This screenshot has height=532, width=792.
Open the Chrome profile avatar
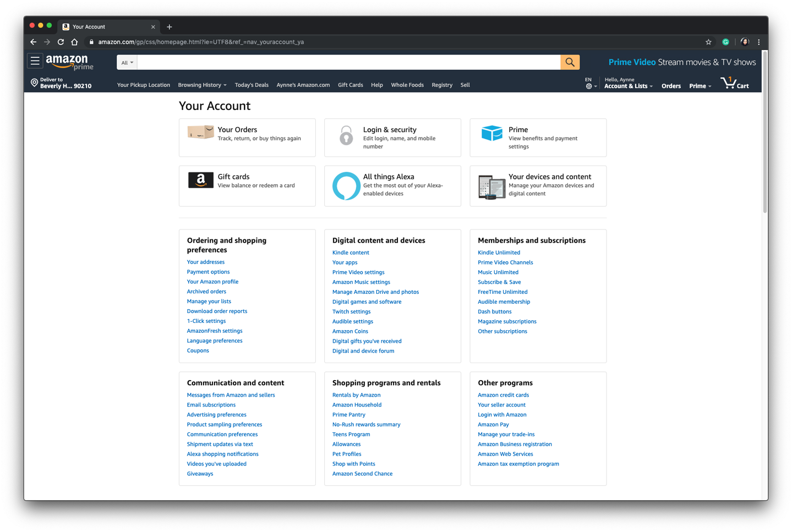point(745,42)
